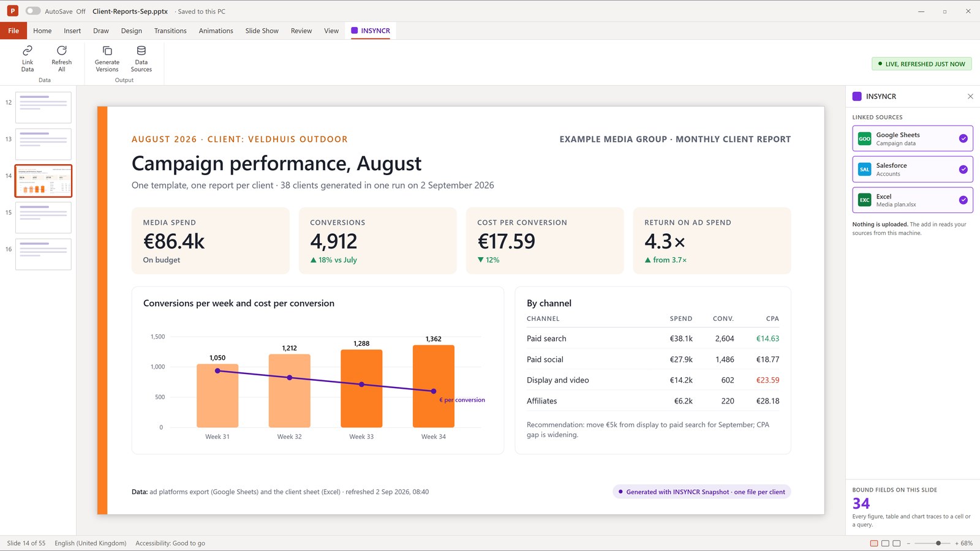The width and height of the screenshot is (980, 551).
Task: Click the zoom out minus button
Action: coord(908,543)
